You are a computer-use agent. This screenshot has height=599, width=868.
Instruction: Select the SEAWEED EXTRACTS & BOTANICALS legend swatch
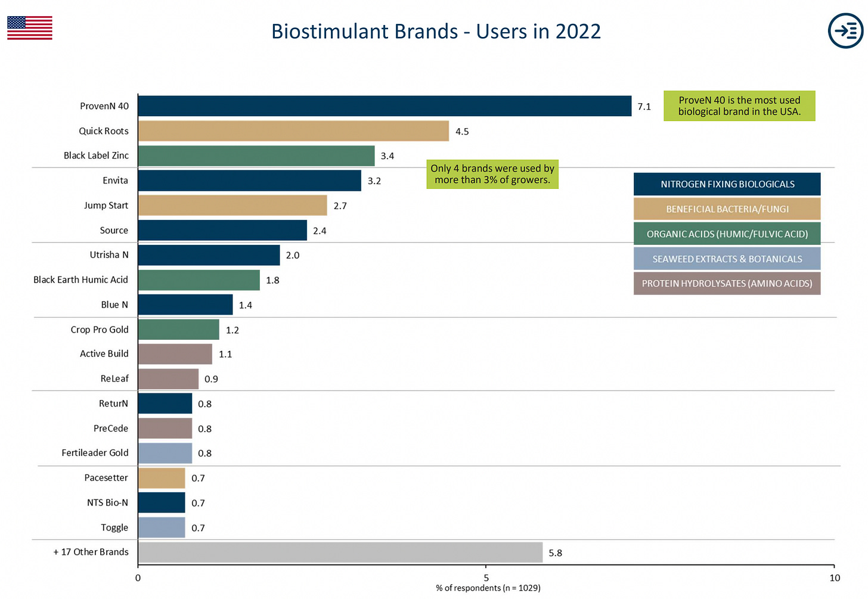tap(727, 259)
